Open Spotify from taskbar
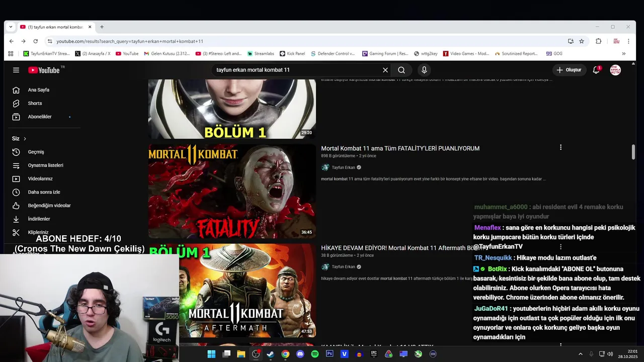 (x=315, y=354)
